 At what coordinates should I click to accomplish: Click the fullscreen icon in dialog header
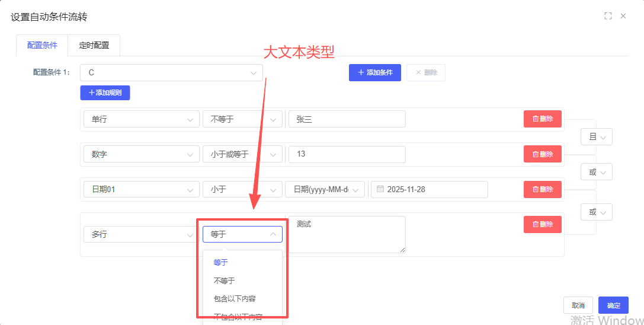coord(608,16)
